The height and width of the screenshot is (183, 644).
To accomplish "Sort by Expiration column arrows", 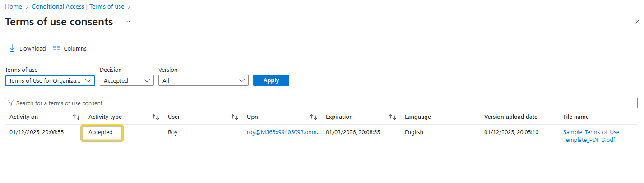I will tap(393, 117).
